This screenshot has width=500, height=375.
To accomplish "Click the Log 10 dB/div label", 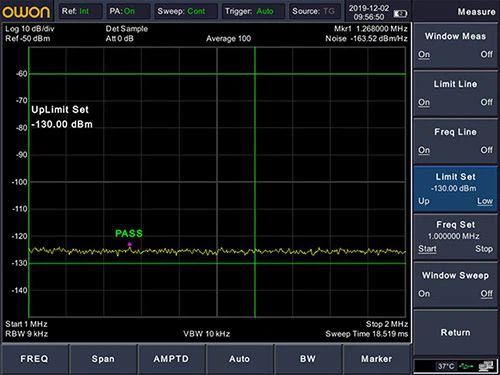I will point(30,29).
